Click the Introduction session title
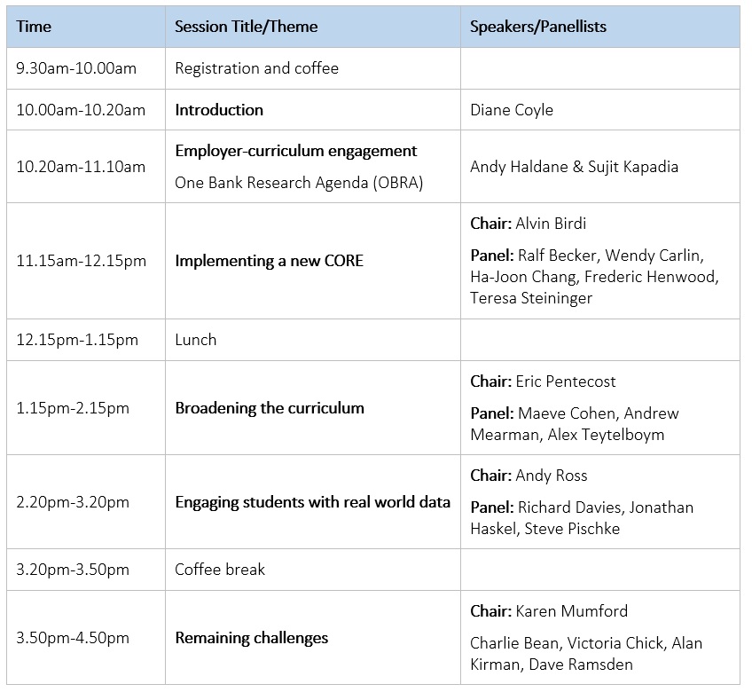This screenshot has width=752, height=700. point(219,110)
